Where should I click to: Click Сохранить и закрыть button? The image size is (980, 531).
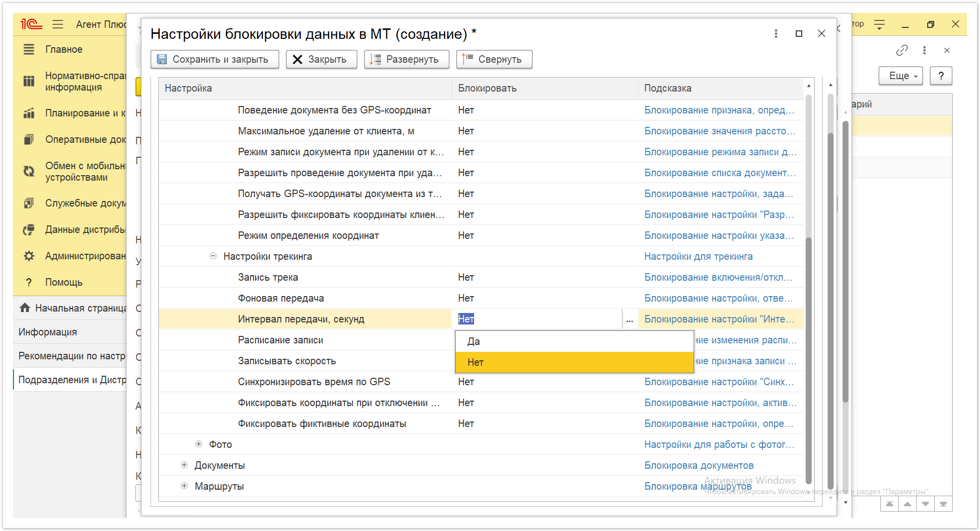coord(215,59)
